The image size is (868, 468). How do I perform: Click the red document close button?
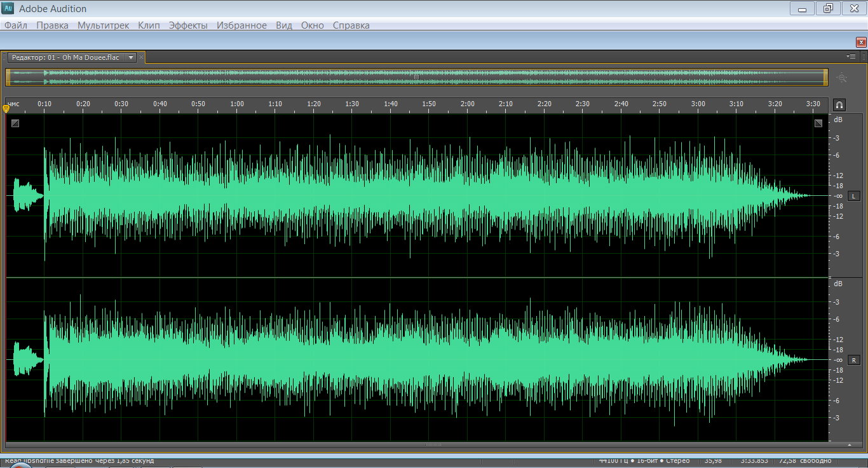click(x=861, y=41)
